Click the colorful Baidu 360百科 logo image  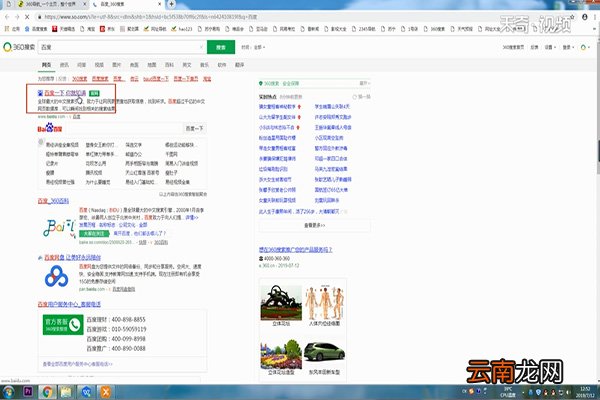[x=59, y=229]
